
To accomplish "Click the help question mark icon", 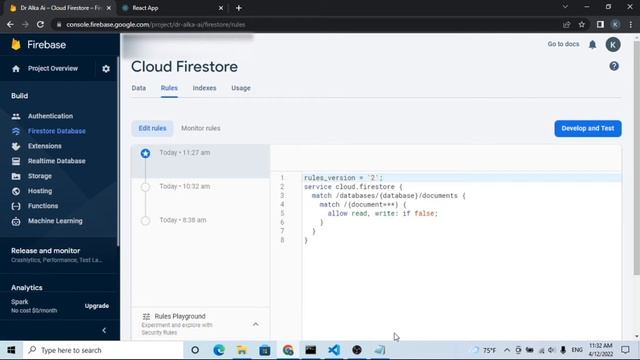I will click(614, 66).
